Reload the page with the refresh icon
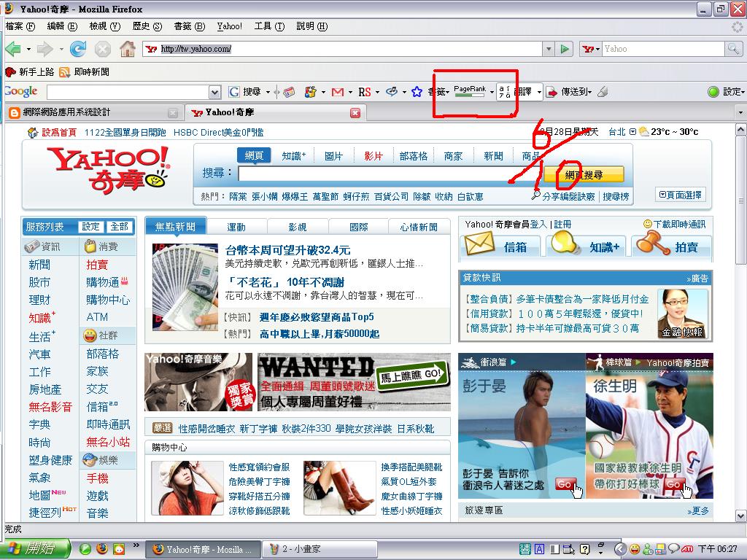The height and width of the screenshot is (560, 747). click(x=77, y=49)
